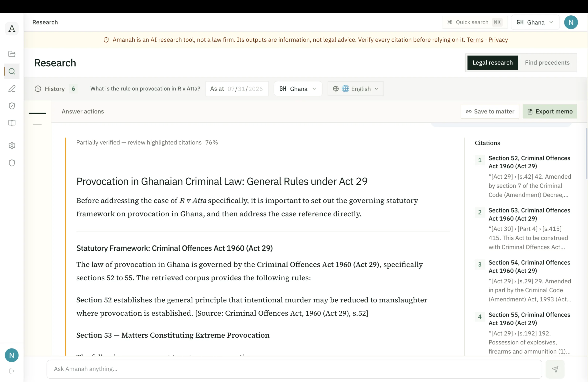The width and height of the screenshot is (588, 382).
Task: Open citation 2 Section 53, Criminal Offences Act
Action: [529, 214]
